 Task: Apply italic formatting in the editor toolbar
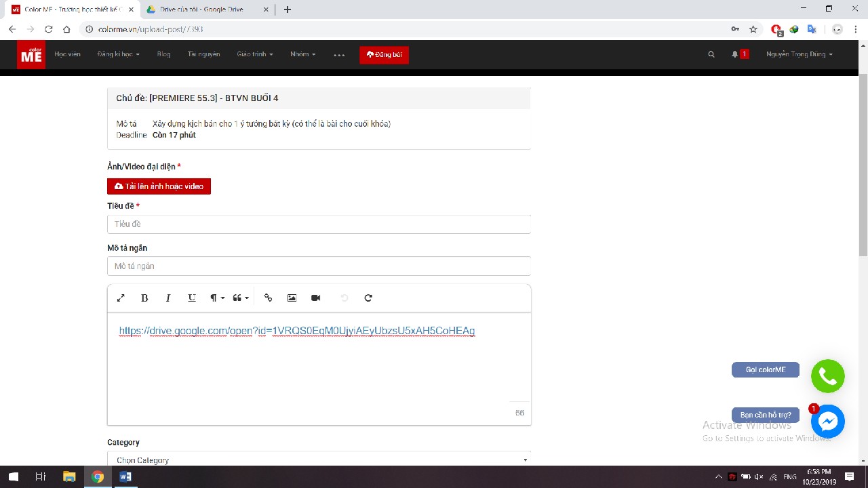168,298
